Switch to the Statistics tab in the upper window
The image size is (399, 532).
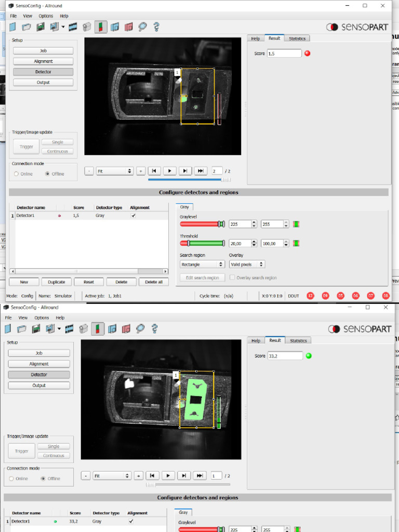point(297,38)
